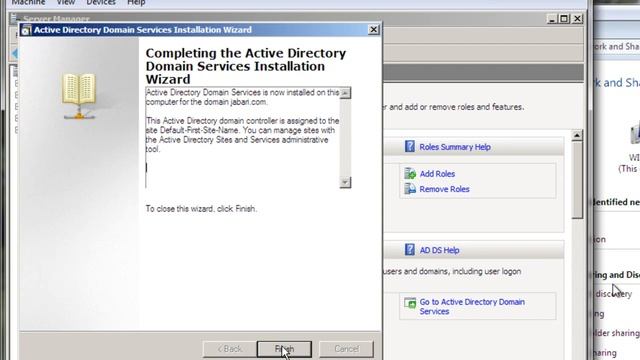Viewport: 640px width, 360px height.
Task: Open the Machine menu
Action: [x=28, y=3]
